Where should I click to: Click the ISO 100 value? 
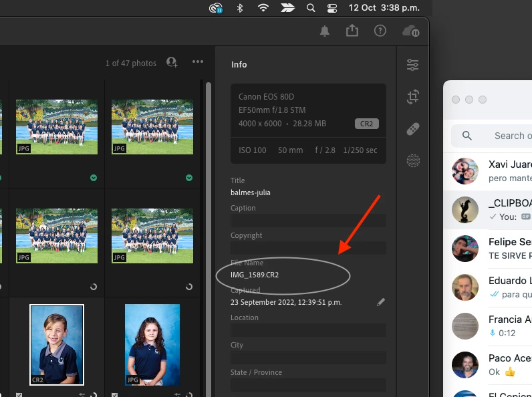pyautogui.click(x=253, y=150)
